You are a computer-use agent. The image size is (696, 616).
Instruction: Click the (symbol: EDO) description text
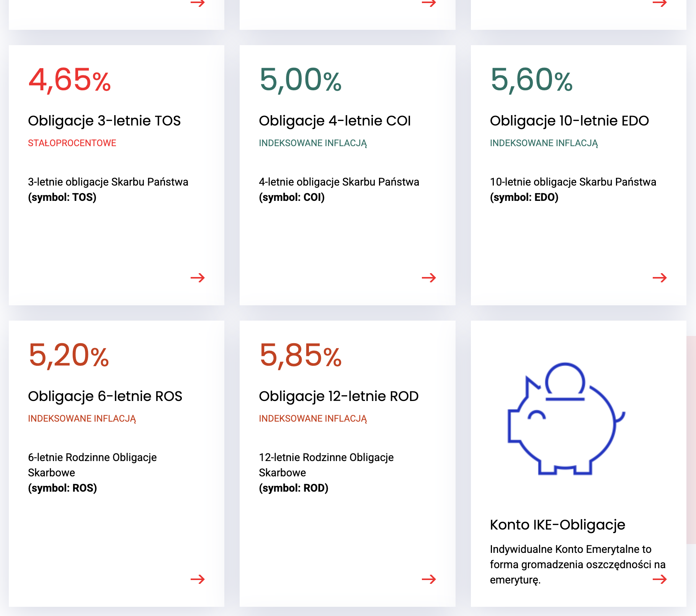click(x=524, y=197)
